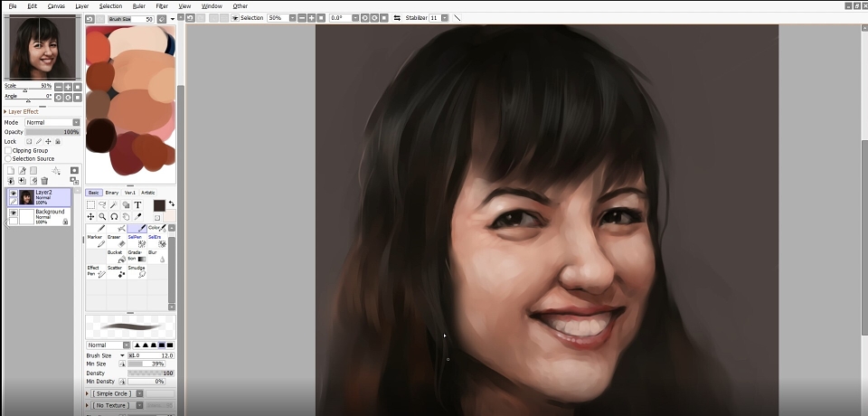Open the rotation angle 0.0° dropdown

pyautogui.click(x=355, y=18)
